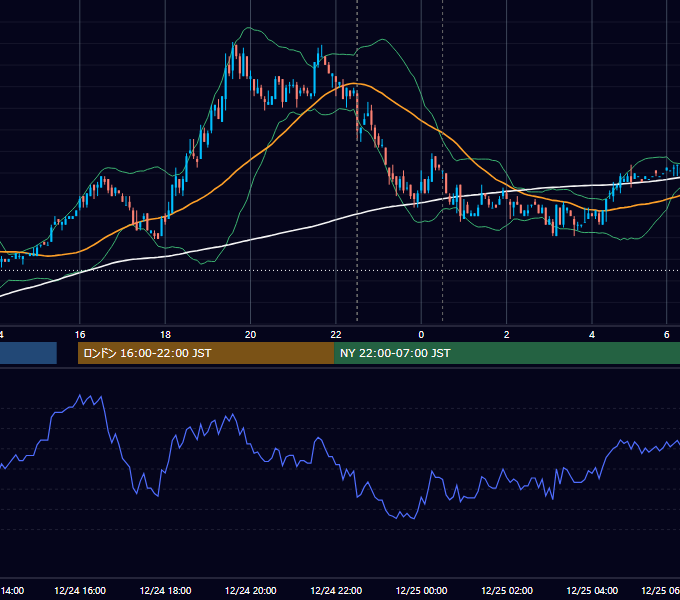Click the 18 label on upper time axis
This screenshot has height=600, width=680.
[x=165, y=335]
